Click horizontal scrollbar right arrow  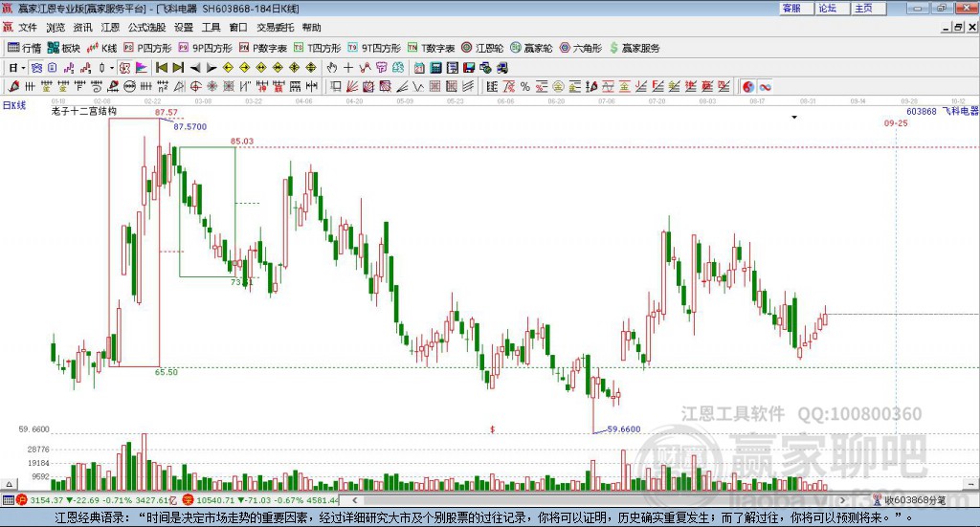(x=842, y=500)
